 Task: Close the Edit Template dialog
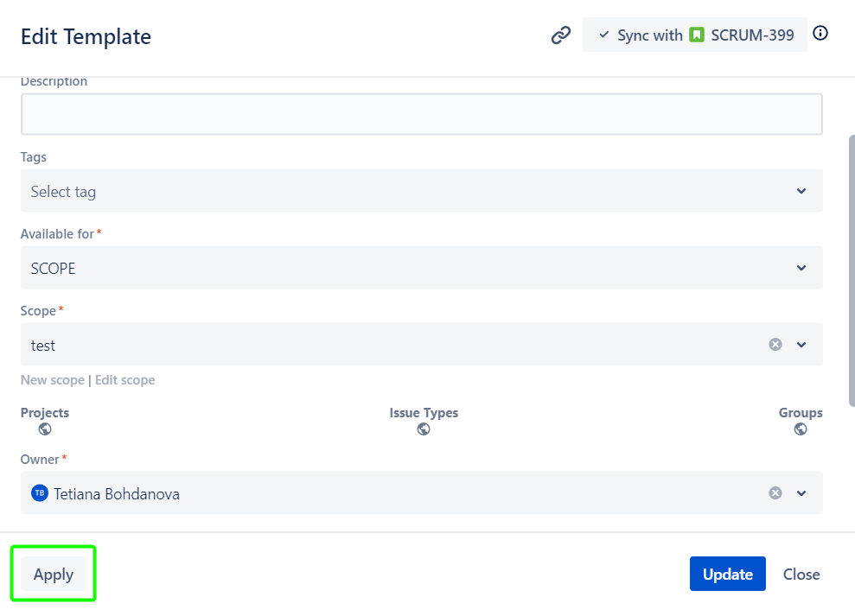point(801,574)
